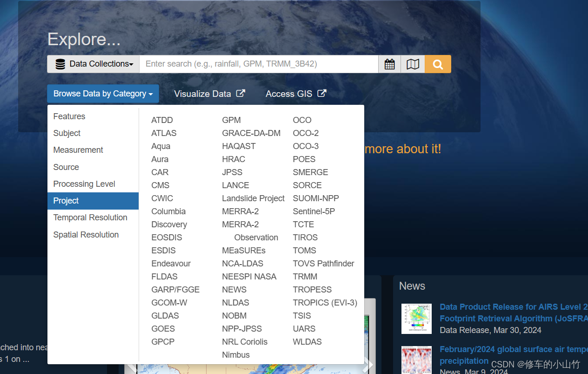The width and height of the screenshot is (588, 374).
Task: Choose the WLDAS project
Action: coord(307,342)
